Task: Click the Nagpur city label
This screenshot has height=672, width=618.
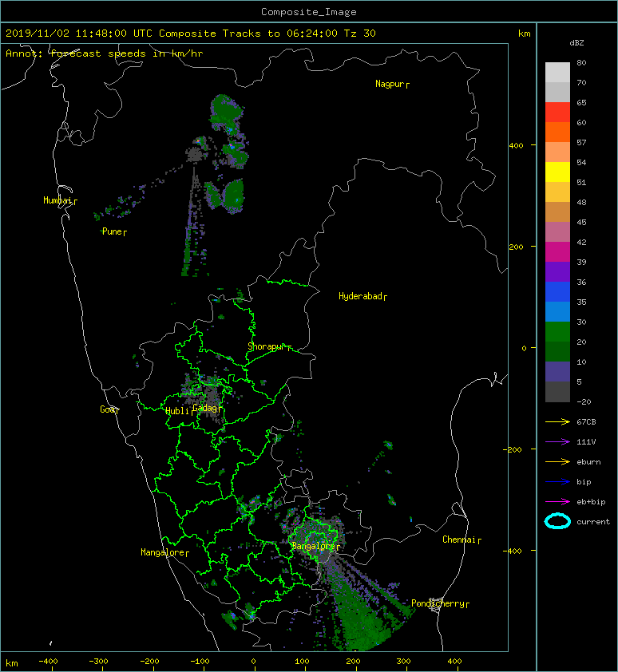Action: pyautogui.click(x=390, y=84)
